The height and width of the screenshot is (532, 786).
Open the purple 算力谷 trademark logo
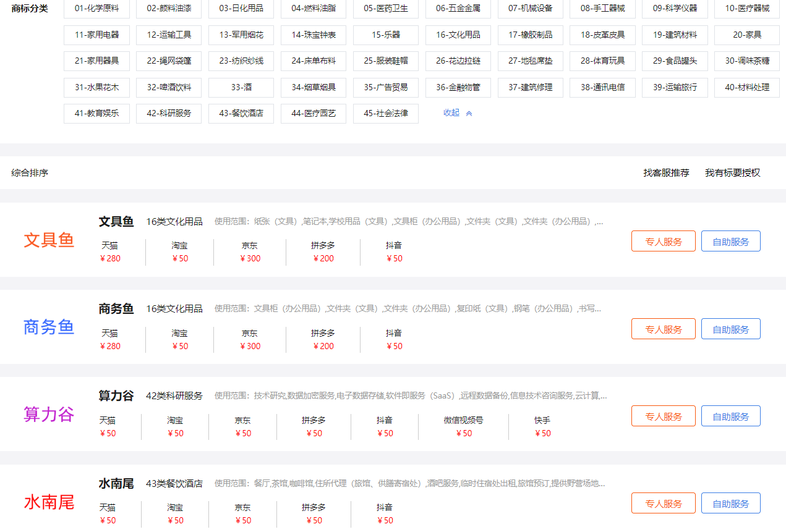[x=49, y=415]
